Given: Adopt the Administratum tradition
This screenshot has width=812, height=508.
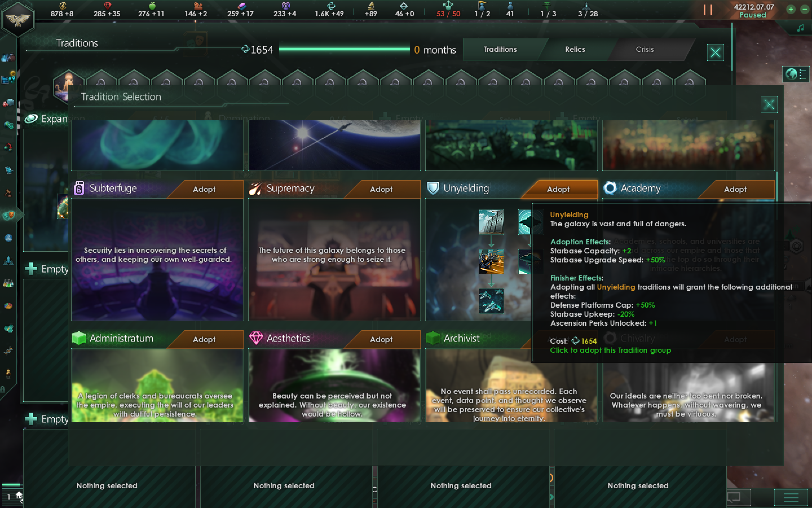Looking at the screenshot, I should point(204,339).
